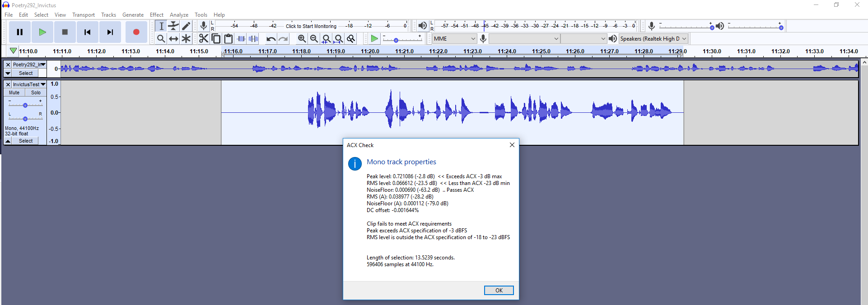Select the Multi-Tool asterisk icon

[x=186, y=39]
